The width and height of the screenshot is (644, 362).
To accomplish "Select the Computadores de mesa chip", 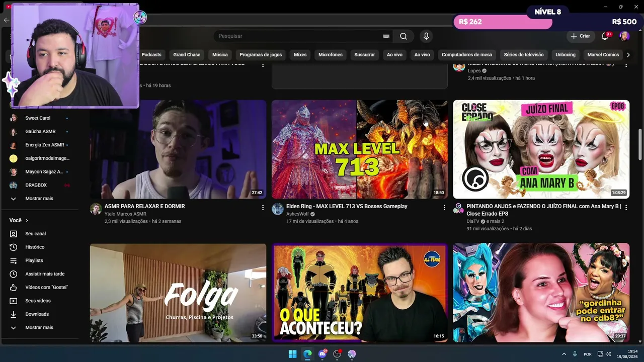I will [x=467, y=55].
